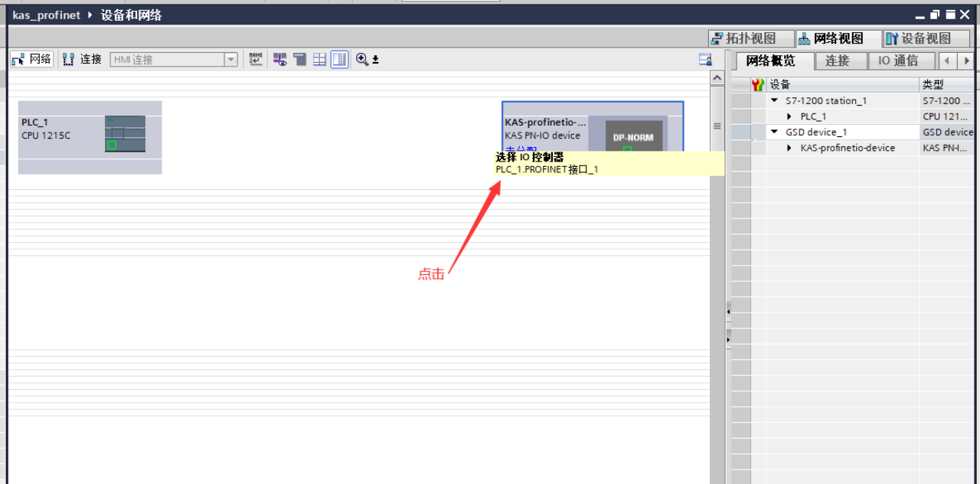Open the HMI 连接 connection type dropdown

[x=230, y=60]
